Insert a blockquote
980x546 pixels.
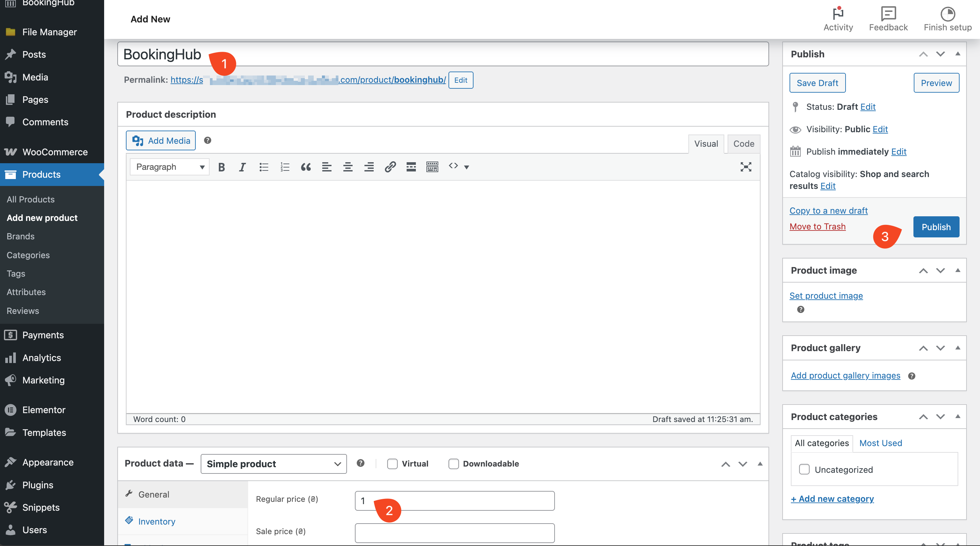(x=306, y=167)
